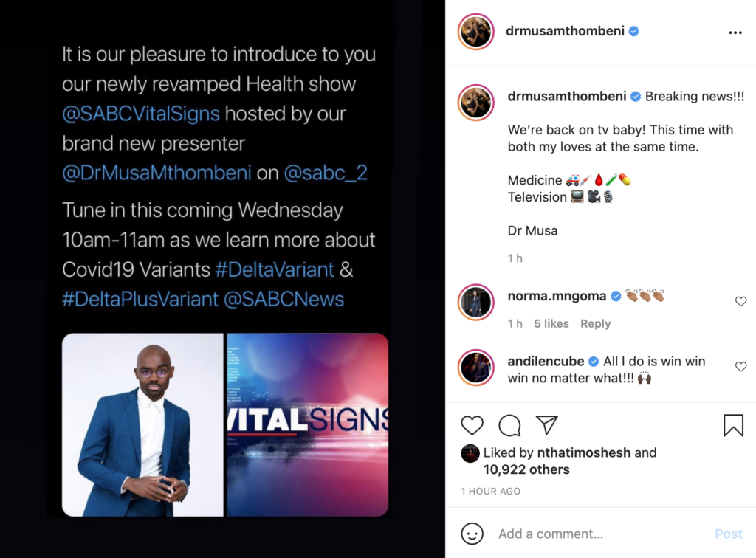Open norma.mngoma's profile avatar
The width and height of the screenshot is (756, 558).
476,302
